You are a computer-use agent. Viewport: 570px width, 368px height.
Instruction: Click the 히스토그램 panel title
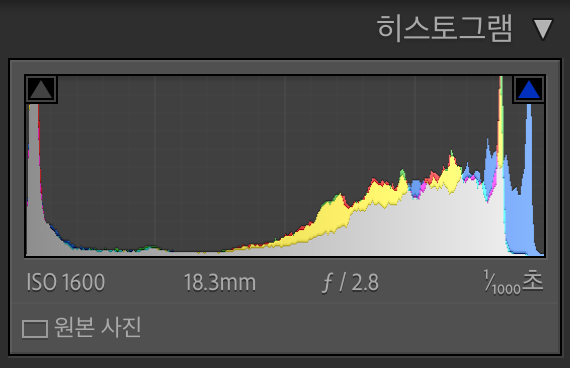(x=445, y=28)
